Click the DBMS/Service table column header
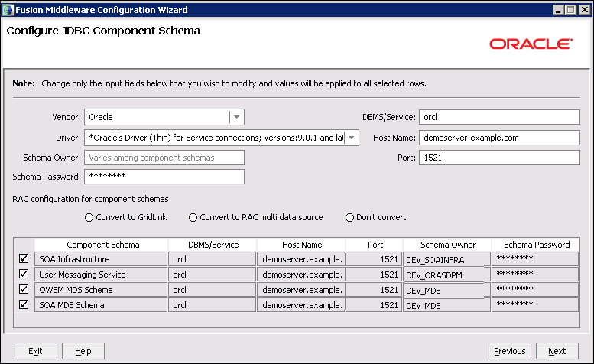 pos(213,245)
